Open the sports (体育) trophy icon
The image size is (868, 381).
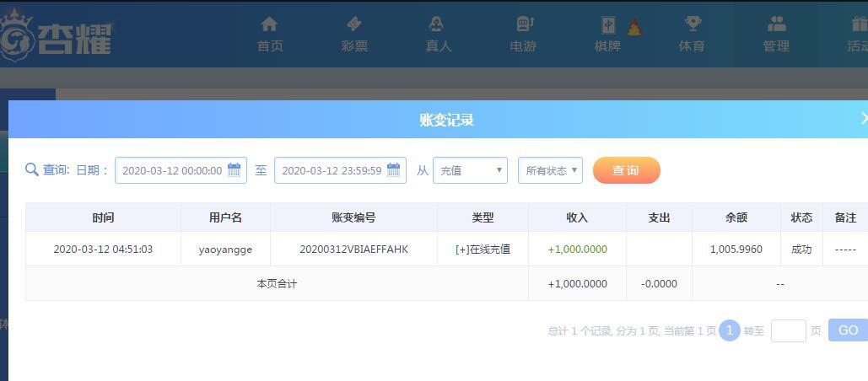pos(693,24)
